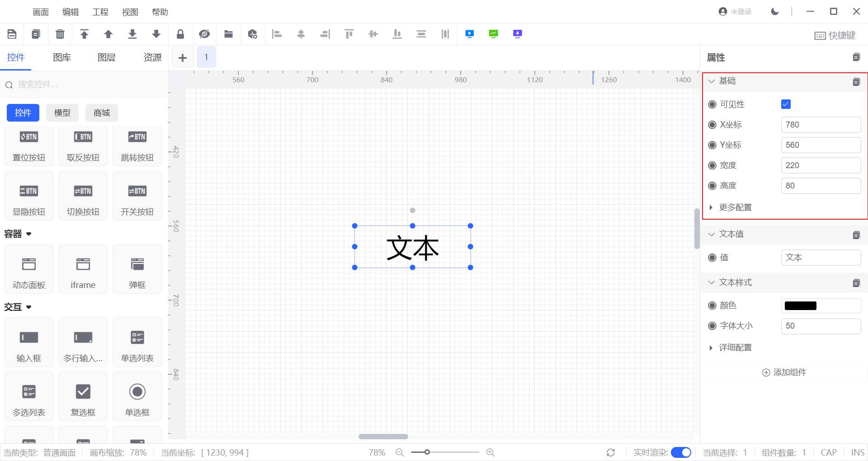
Task: Click the 商城 button
Action: tap(102, 113)
